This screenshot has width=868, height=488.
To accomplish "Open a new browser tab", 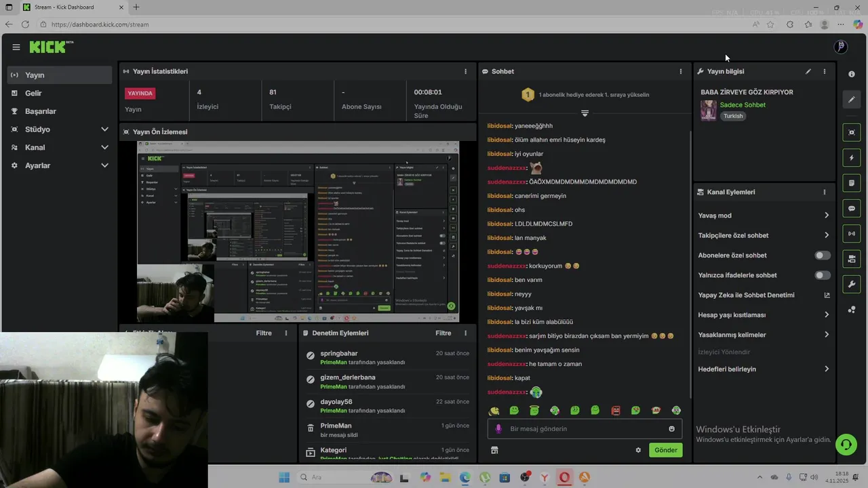I will click(136, 7).
